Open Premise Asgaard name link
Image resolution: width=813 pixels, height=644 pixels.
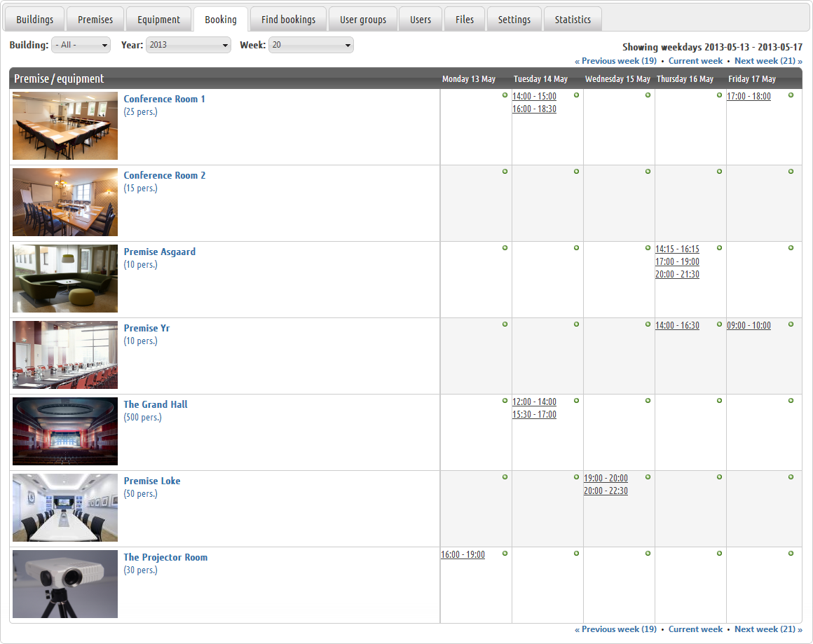click(x=160, y=252)
